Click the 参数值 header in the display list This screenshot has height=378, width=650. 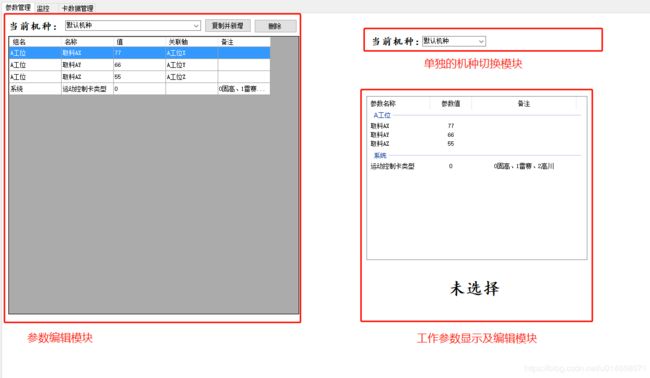[451, 104]
